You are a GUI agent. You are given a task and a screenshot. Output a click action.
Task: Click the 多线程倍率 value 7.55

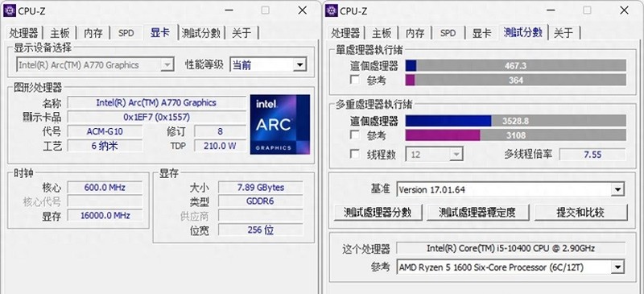pos(592,155)
